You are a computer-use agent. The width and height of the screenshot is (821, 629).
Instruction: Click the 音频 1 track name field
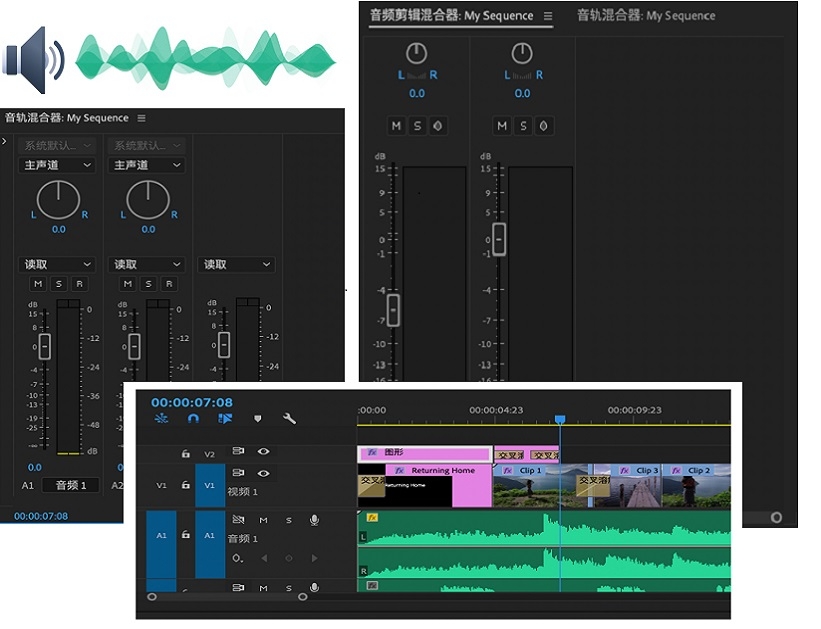coord(71,485)
